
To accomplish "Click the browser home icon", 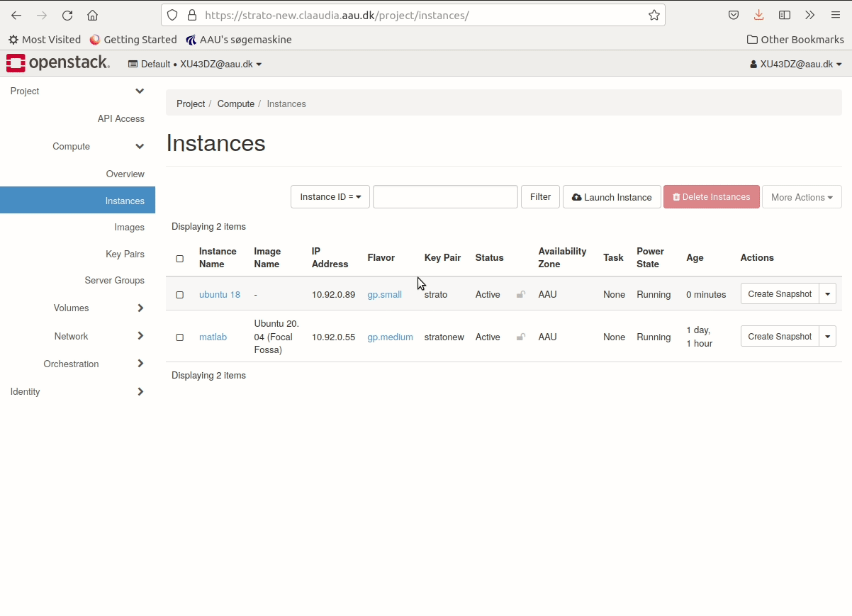I will (x=94, y=15).
